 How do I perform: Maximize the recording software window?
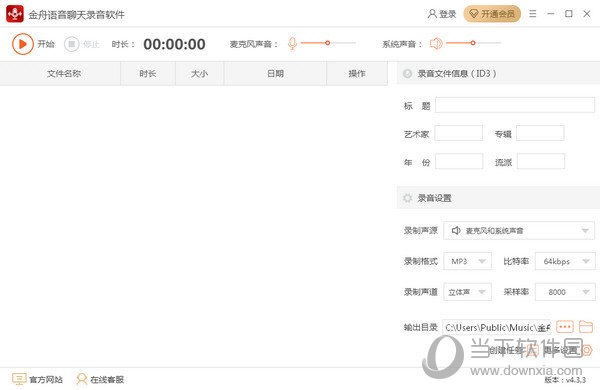(569, 14)
